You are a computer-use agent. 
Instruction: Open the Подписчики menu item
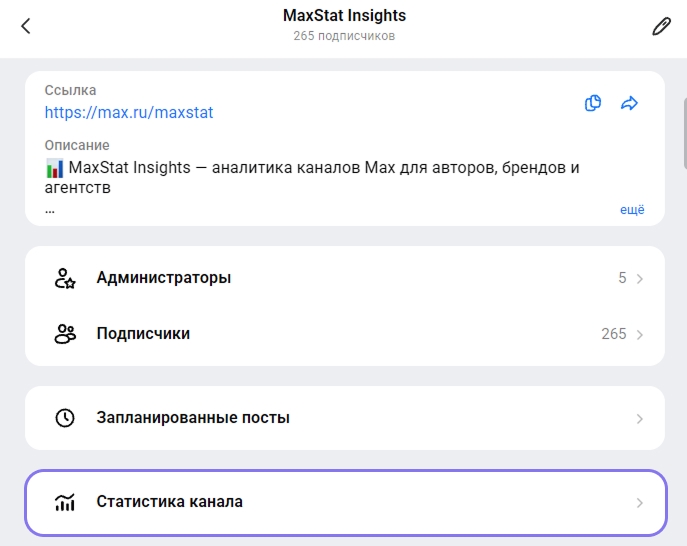pyautogui.click(x=345, y=334)
